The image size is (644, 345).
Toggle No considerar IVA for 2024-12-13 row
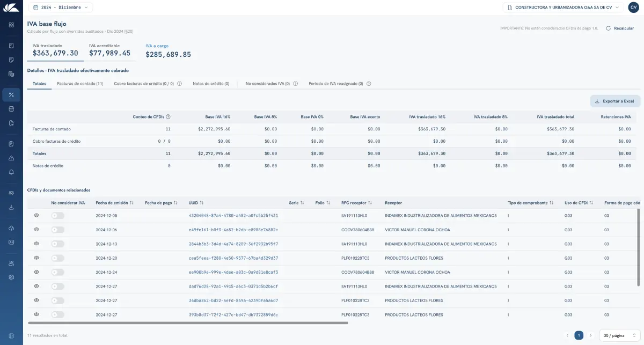point(57,244)
